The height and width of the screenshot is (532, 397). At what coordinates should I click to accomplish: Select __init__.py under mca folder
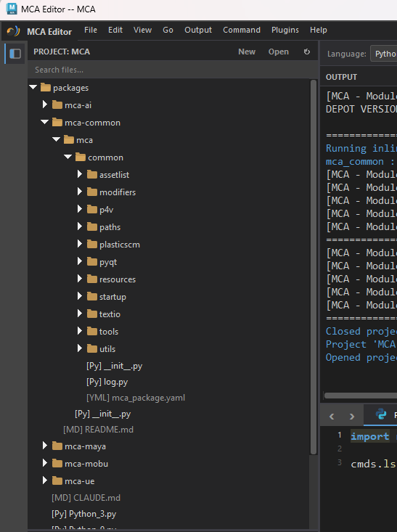[x=103, y=414]
